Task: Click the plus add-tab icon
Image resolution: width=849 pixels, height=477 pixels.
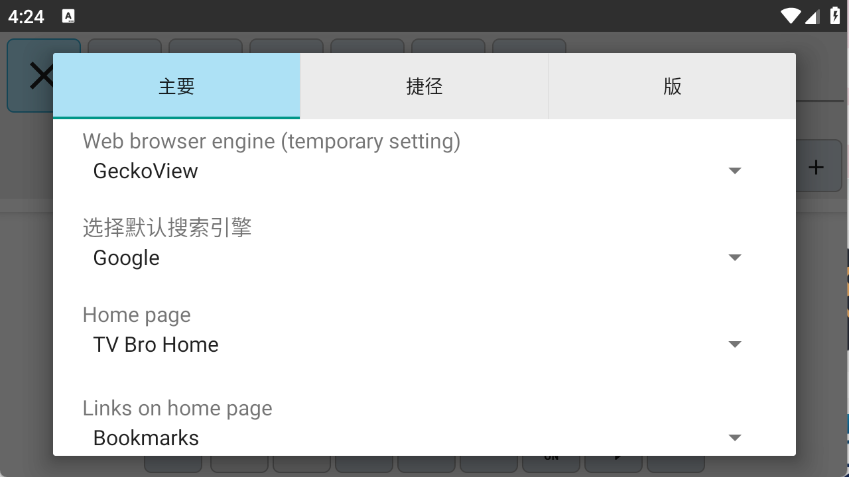Action: click(x=816, y=167)
